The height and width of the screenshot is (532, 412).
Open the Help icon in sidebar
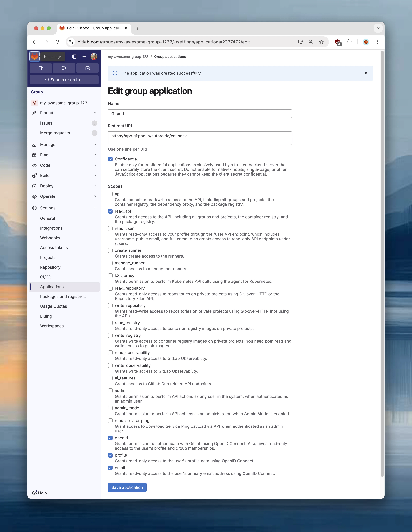coord(39,493)
